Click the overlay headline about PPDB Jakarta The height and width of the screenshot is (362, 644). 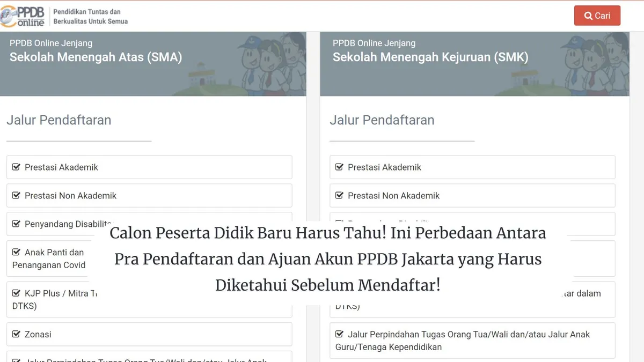pyautogui.click(x=328, y=260)
